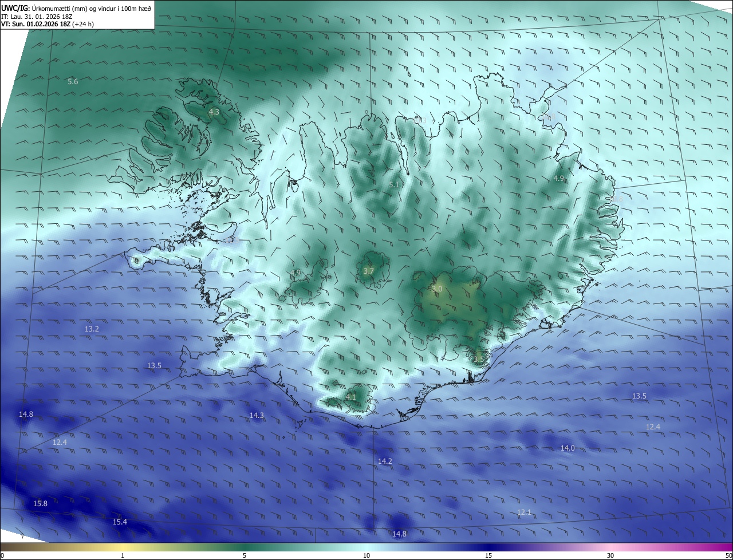Click the 15 tick on the colour scale

pyautogui.click(x=488, y=555)
